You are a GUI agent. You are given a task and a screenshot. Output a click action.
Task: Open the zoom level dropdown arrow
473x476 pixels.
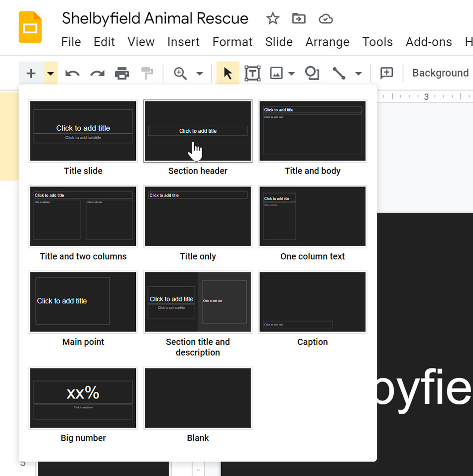(x=200, y=73)
